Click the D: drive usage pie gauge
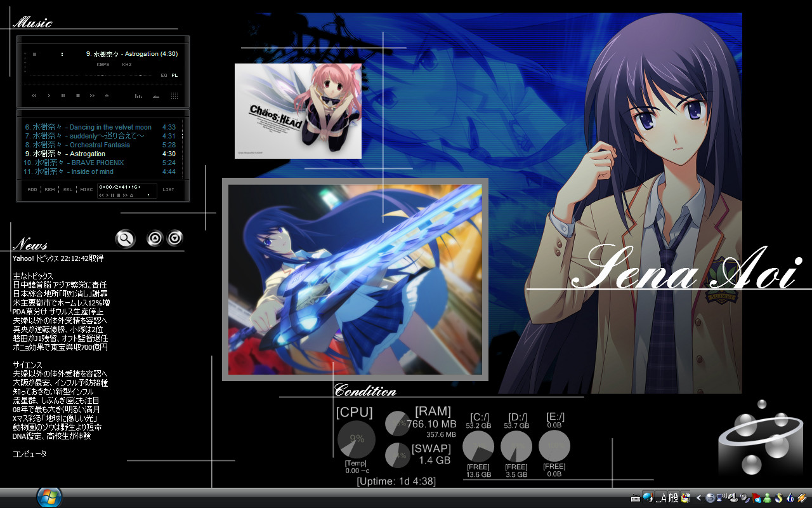The height and width of the screenshot is (508, 812). coord(516,446)
